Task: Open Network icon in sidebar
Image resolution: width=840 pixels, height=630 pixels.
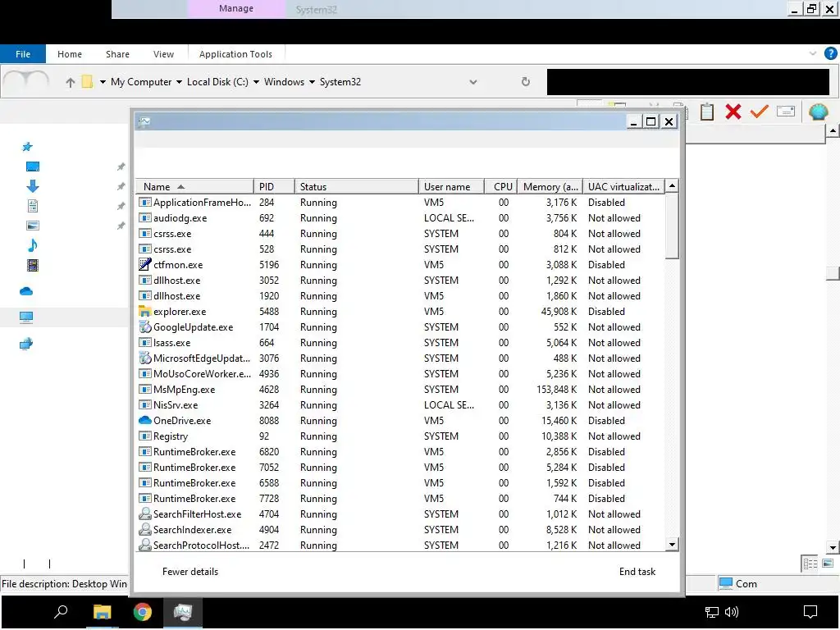Action: [26, 344]
